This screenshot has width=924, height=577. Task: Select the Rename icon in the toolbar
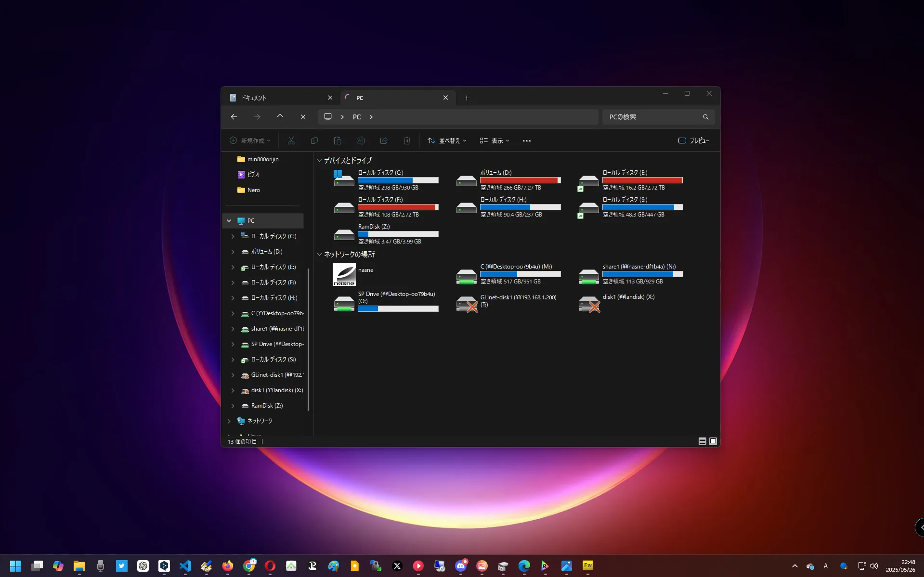[x=361, y=141]
